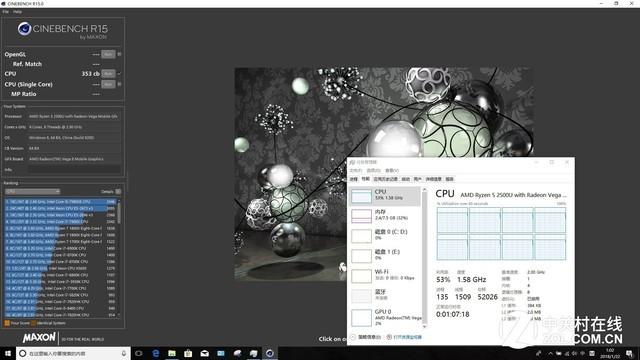Select the 蓝牙 item in Task Manager sidebar

pyautogui.click(x=385, y=296)
